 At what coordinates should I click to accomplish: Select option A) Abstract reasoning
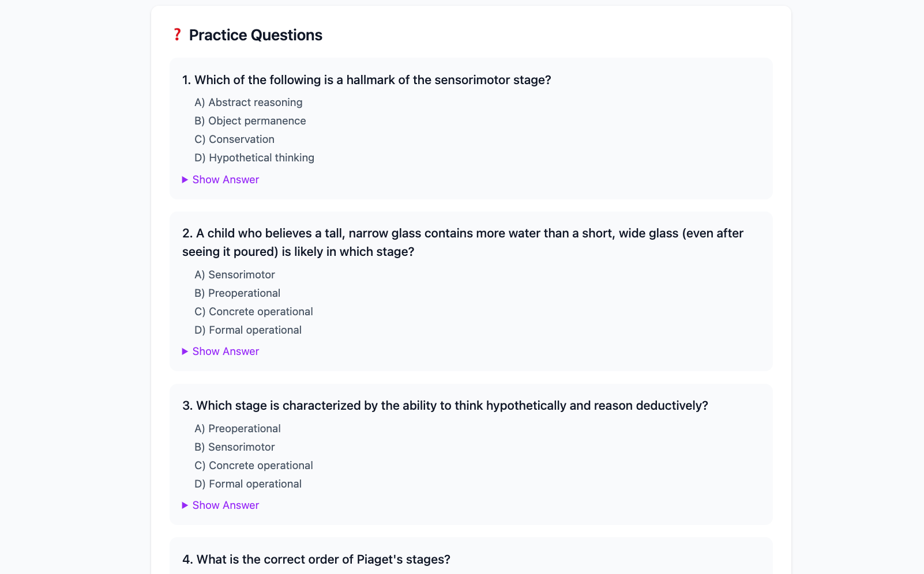pos(249,103)
